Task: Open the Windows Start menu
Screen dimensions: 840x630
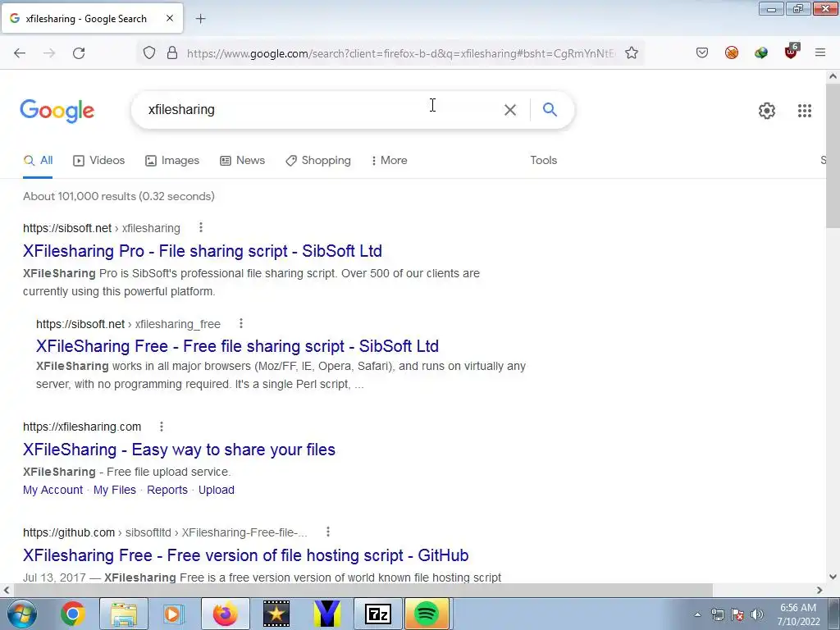Action: pos(22,614)
